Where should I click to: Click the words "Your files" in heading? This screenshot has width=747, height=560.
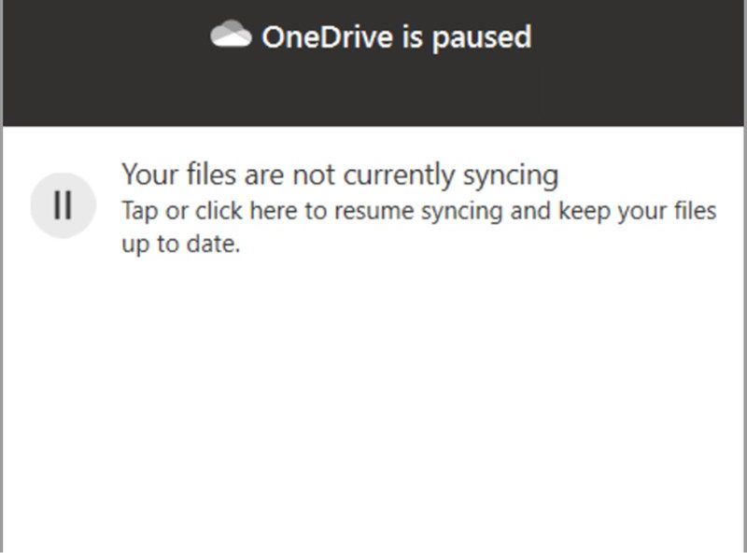coord(179,175)
